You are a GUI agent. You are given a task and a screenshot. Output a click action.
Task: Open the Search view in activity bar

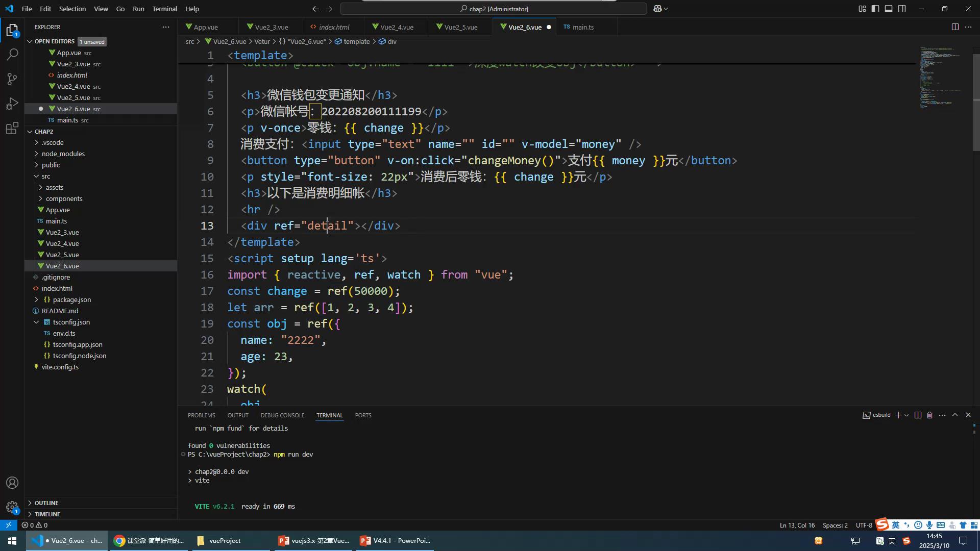tap(12, 55)
